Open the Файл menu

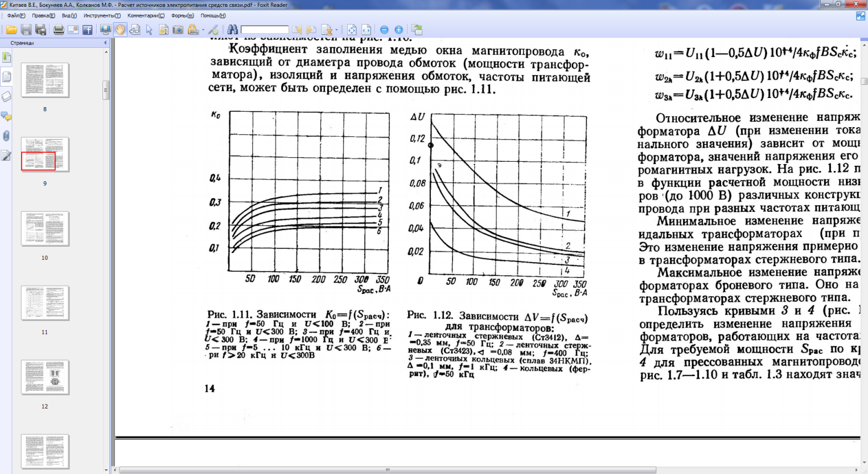[x=16, y=15]
